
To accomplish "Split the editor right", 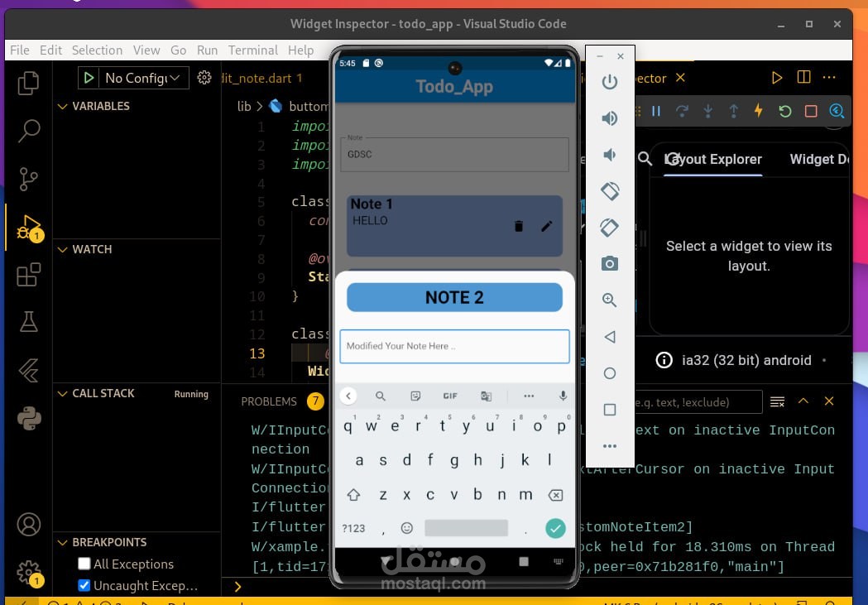I will tap(803, 78).
